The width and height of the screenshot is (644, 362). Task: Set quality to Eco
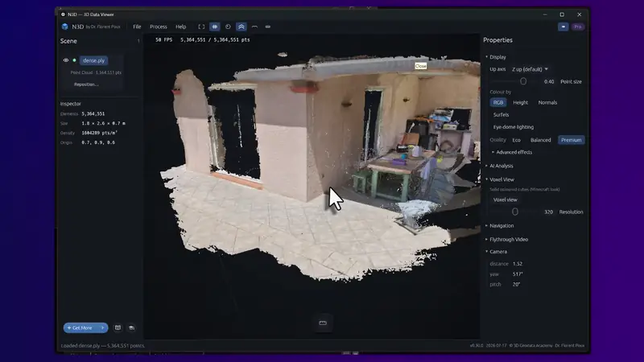[x=516, y=140]
